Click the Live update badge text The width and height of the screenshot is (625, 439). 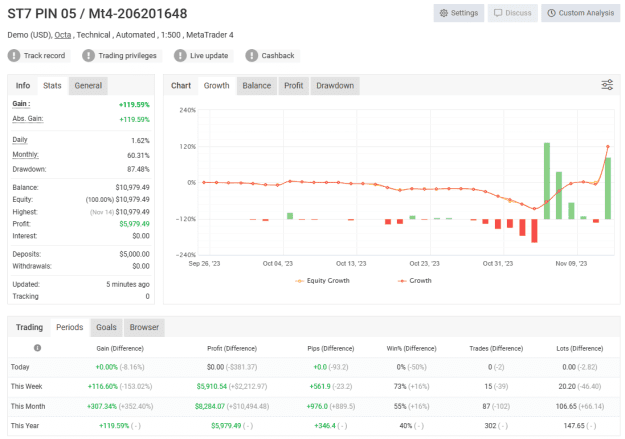pyautogui.click(x=209, y=55)
